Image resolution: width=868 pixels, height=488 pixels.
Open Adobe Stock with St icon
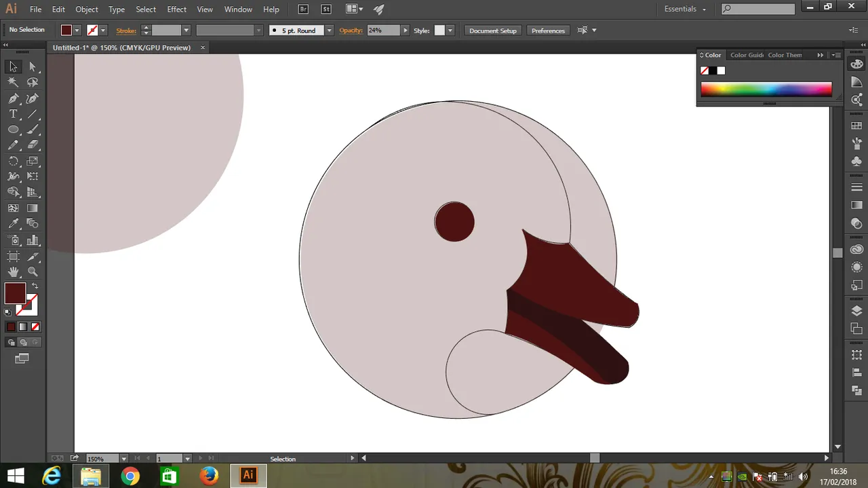326,10
